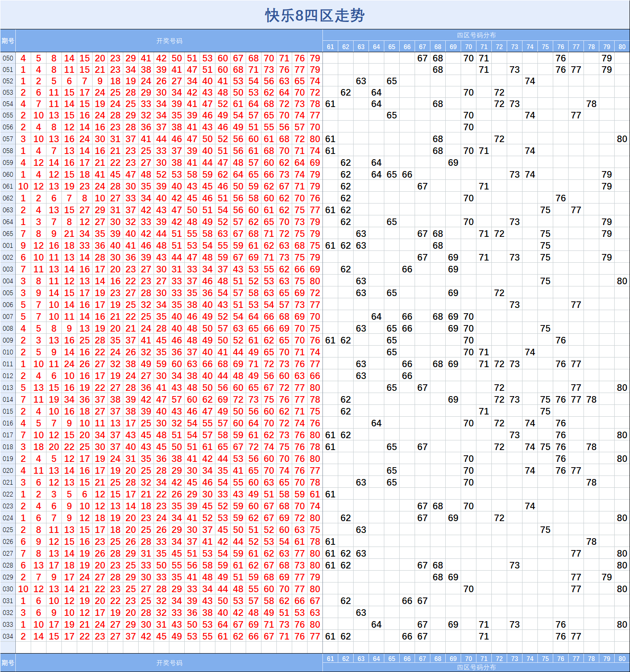The image size is (630, 672).
Task: Select the red 9 in row 001
Action: pyautogui.click(x=23, y=246)
